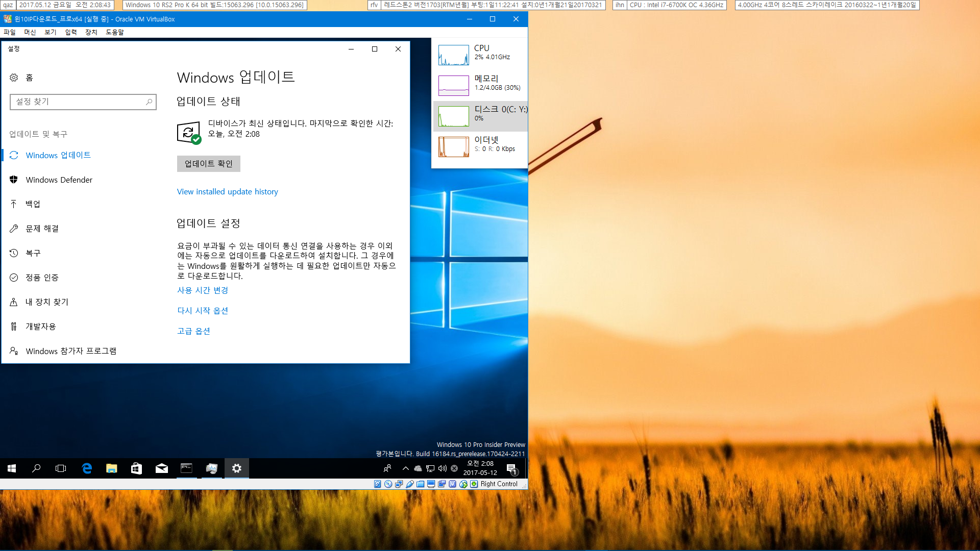Click the Right Control host key label
980x551 pixels.
(499, 484)
